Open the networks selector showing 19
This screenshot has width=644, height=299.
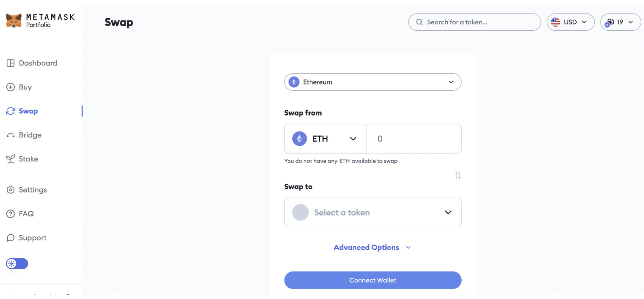point(620,22)
